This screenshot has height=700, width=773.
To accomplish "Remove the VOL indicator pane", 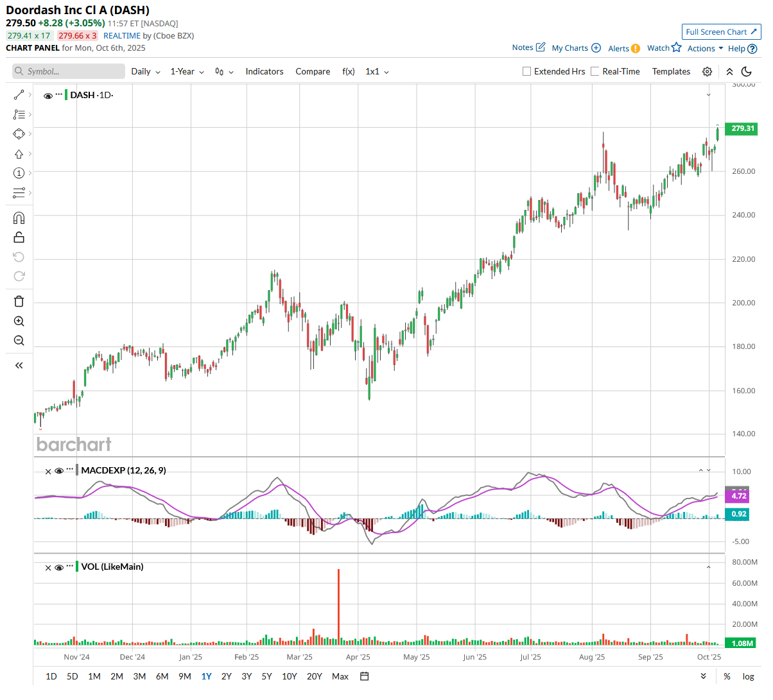I will coord(48,567).
